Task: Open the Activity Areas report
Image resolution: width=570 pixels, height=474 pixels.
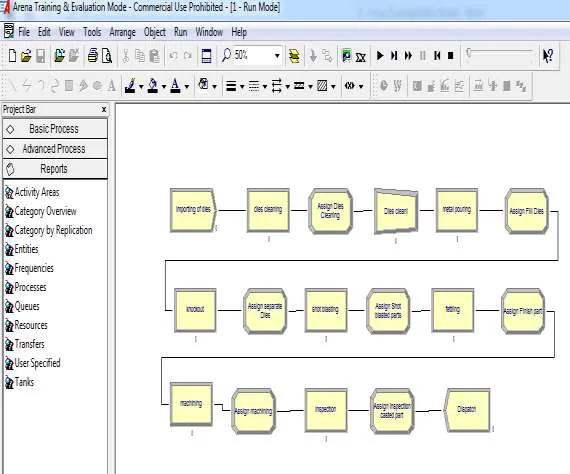Action: [x=37, y=192]
